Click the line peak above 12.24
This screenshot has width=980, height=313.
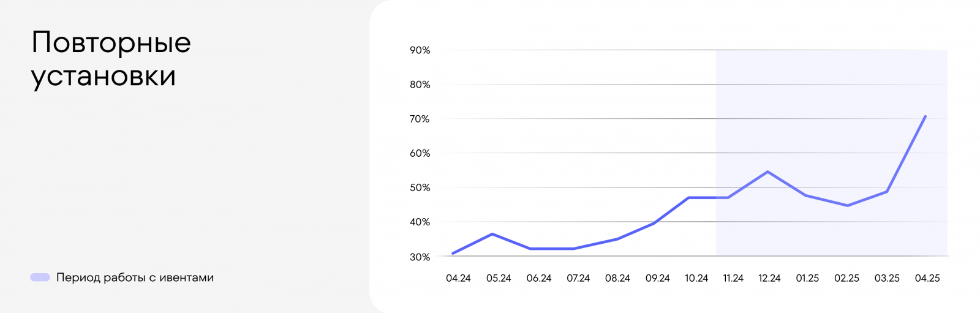767,172
